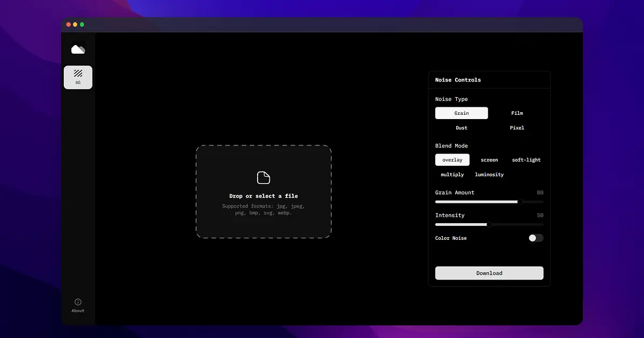Choose Dust as the noise type
The height and width of the screenshot is (338, 644).
pyautogui.click(x=461, y=128)
